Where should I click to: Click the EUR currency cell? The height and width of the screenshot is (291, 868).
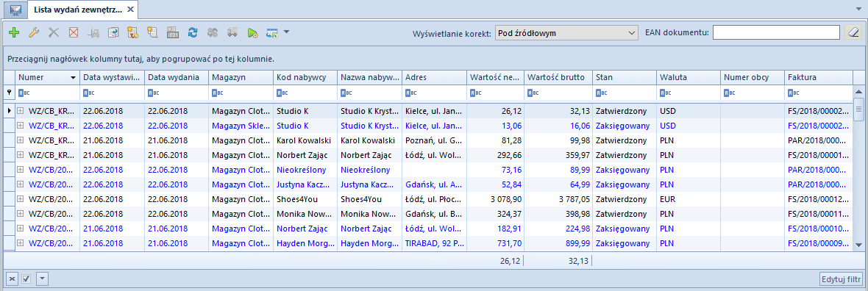click(689, 198)
